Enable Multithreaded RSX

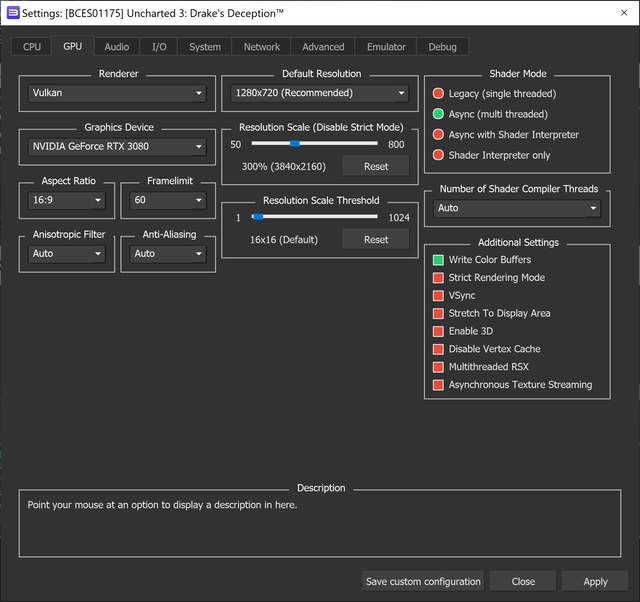pyautogui.click(x=481, y=367)
